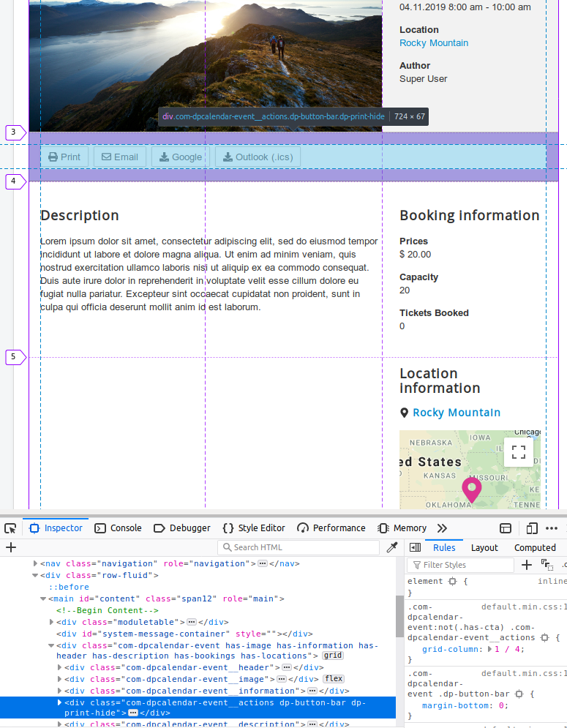Add a new CSS rule
This screenshot has height=728, width=567.
[x=527, y=565]
